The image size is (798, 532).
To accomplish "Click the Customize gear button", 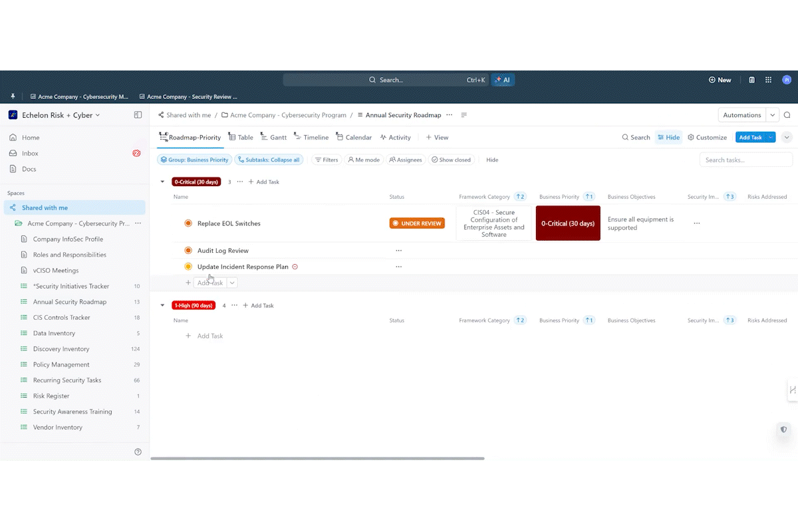I will pos(707,137).
